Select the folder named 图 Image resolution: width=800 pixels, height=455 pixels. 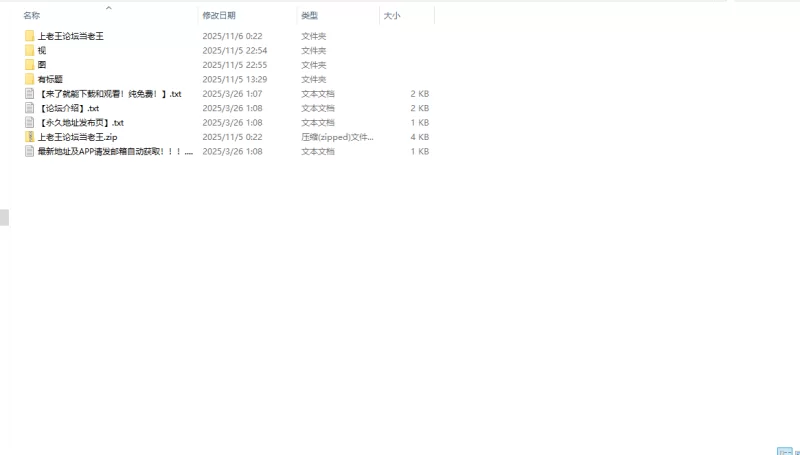click(42, 65)
